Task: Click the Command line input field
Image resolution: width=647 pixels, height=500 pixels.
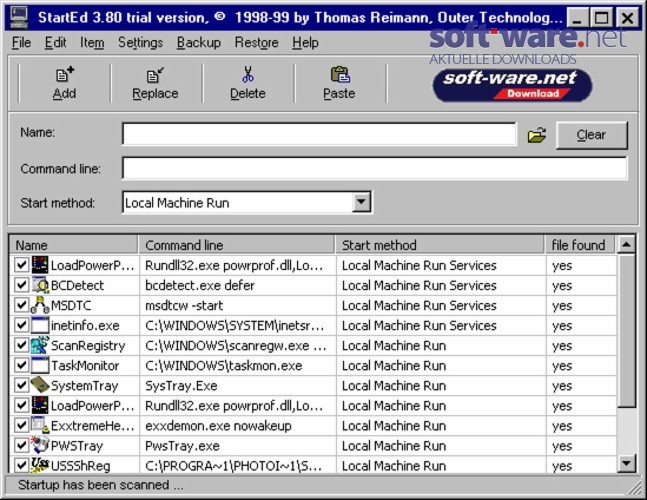Action: click(375, 168)
